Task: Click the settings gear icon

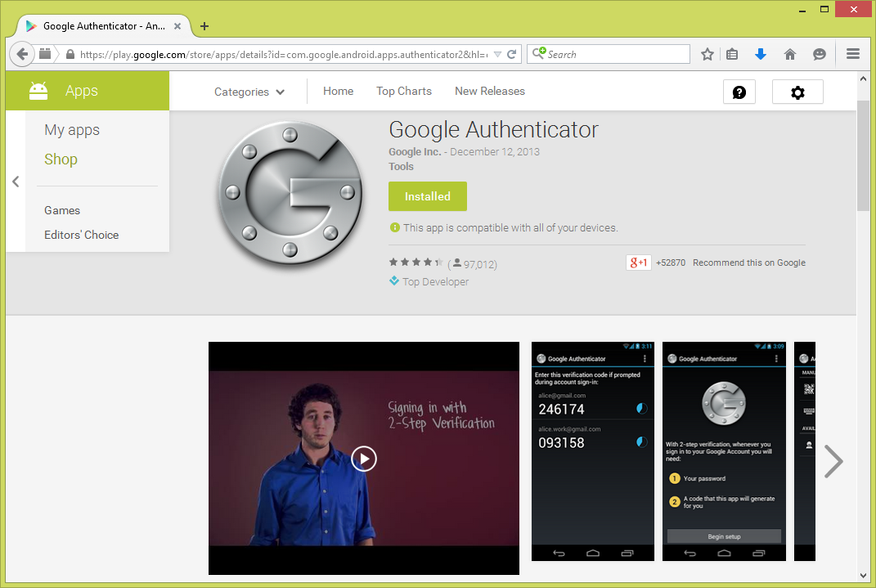Action: 797,92
